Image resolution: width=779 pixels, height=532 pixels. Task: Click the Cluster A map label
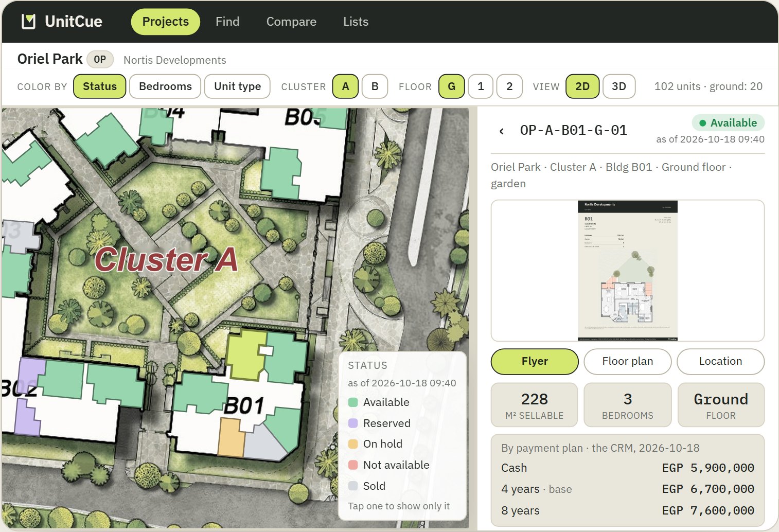166,259
